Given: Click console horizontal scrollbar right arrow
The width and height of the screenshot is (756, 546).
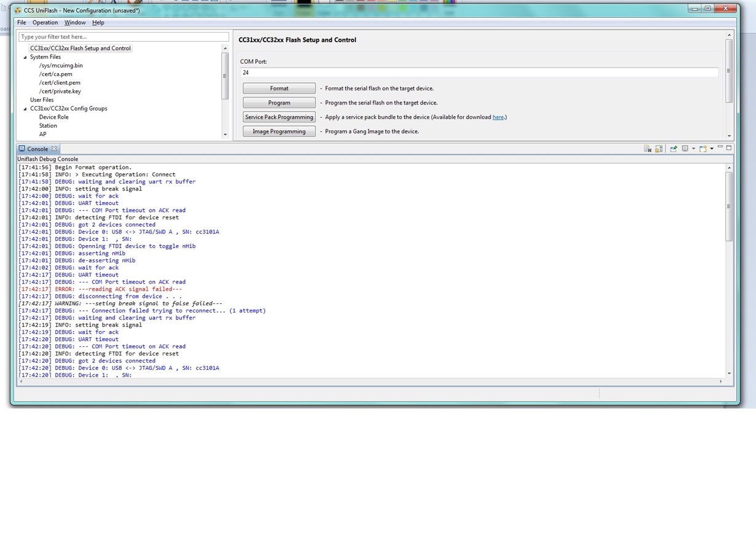Looking at the screenshot, I should click(721, 381).
